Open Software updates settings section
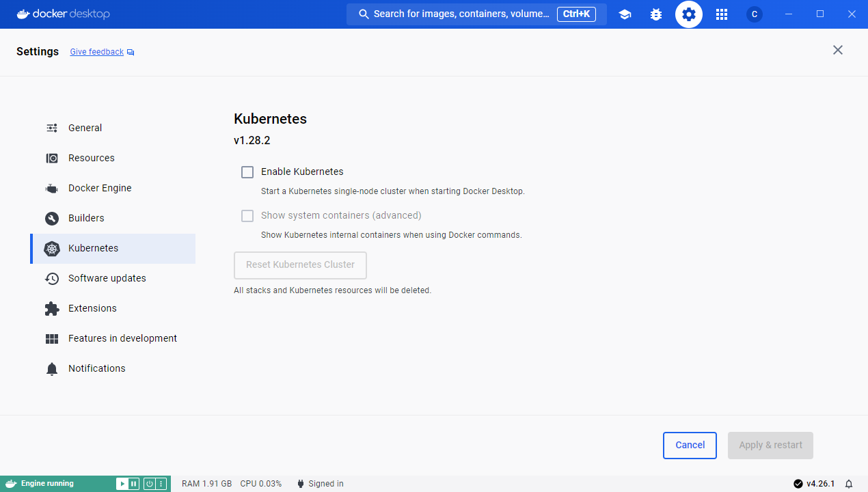This screenshot has height=492, width=868. point(107,278)
